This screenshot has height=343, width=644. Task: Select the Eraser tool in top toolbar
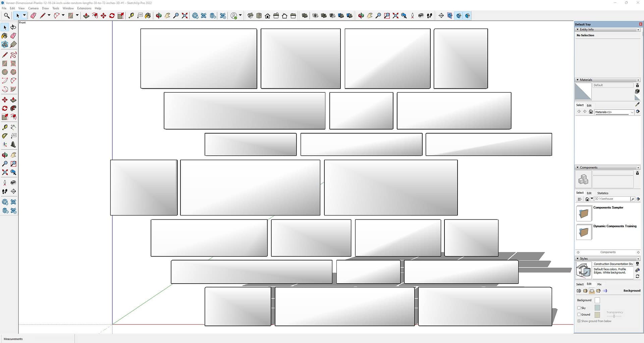(33, 16)
